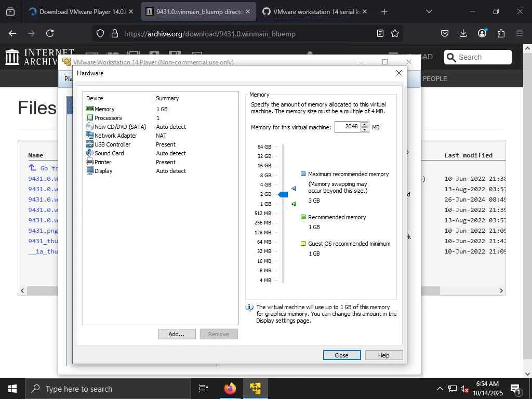The width and height of the screenshot is (532, 399).
Task: Set memory slider to 512 MB mark
Action: [x=283, y=214]
